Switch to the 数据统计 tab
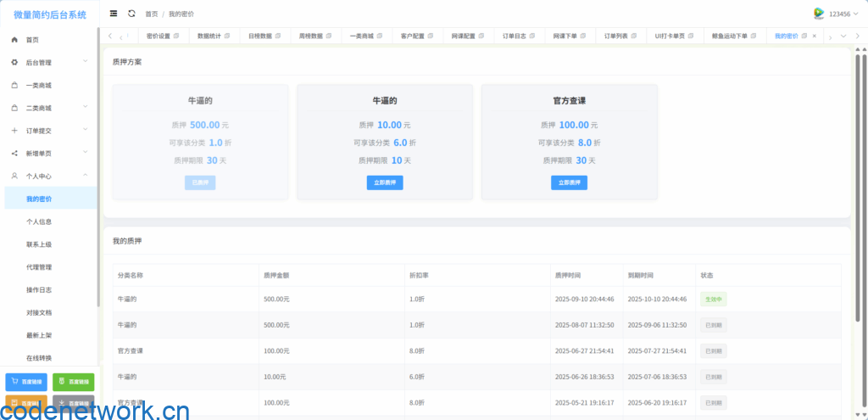 209,36
